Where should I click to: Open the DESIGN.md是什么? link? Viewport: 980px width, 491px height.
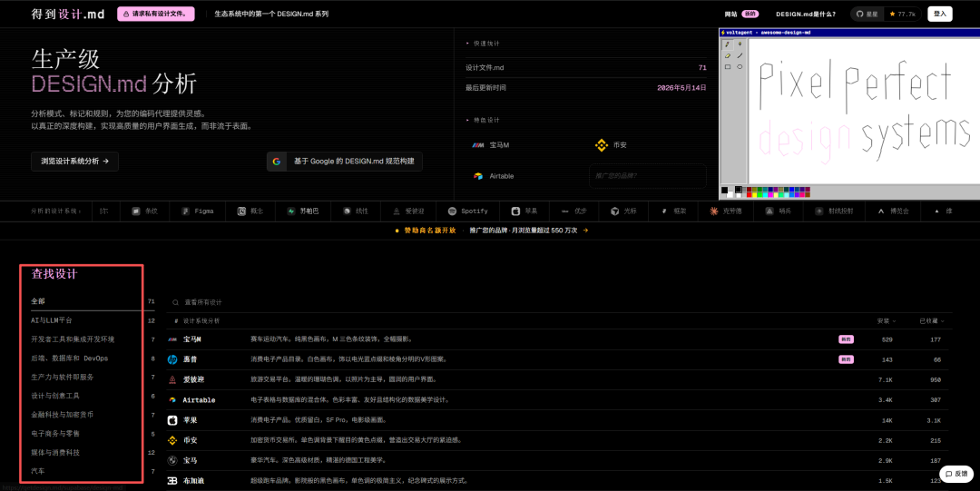tap(806, 14)
